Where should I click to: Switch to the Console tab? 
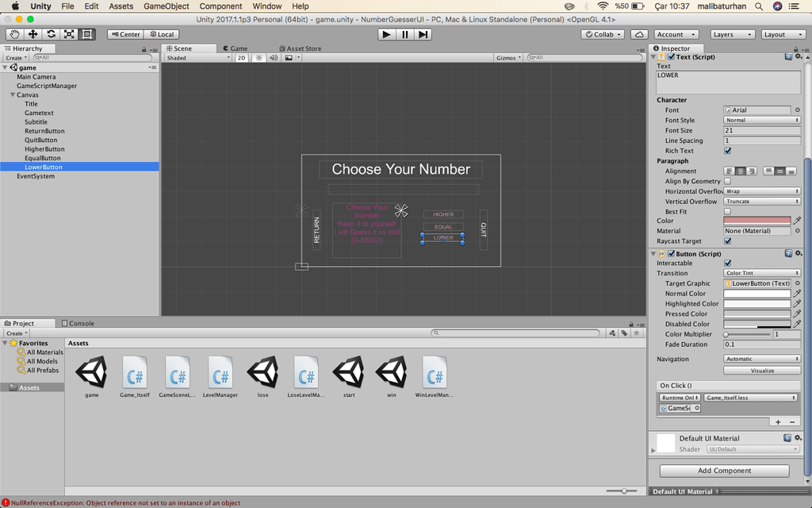pyautogui.click(x=79, y=323)
